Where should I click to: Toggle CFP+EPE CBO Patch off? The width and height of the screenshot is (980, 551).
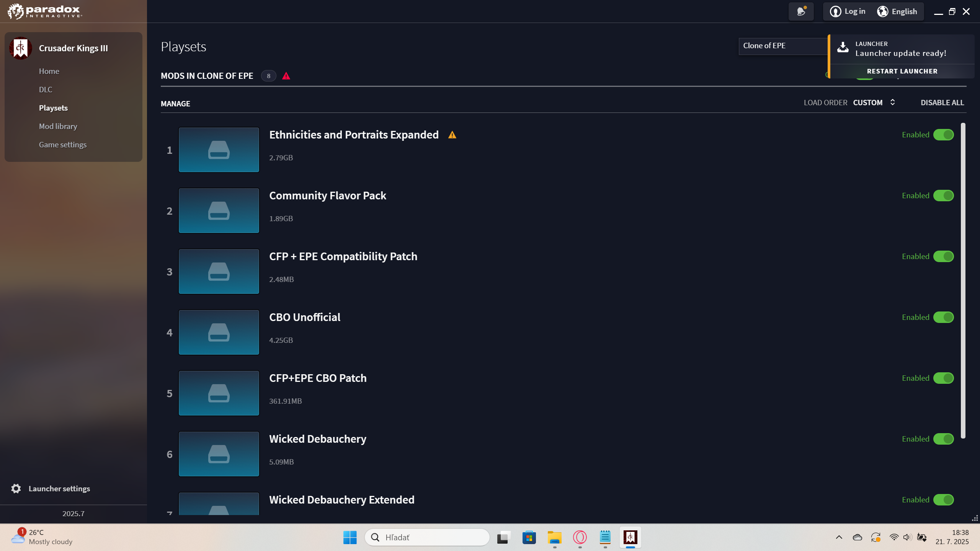tap(943, 378)
